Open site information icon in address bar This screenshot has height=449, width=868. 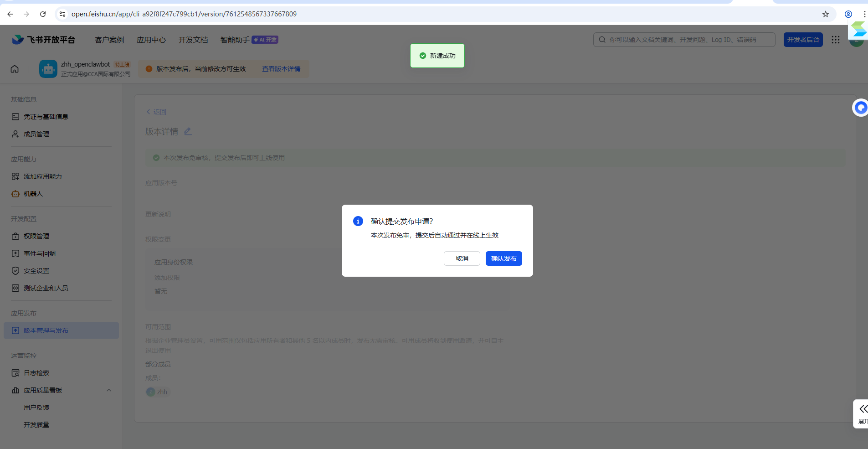click(x=62, y=14)
